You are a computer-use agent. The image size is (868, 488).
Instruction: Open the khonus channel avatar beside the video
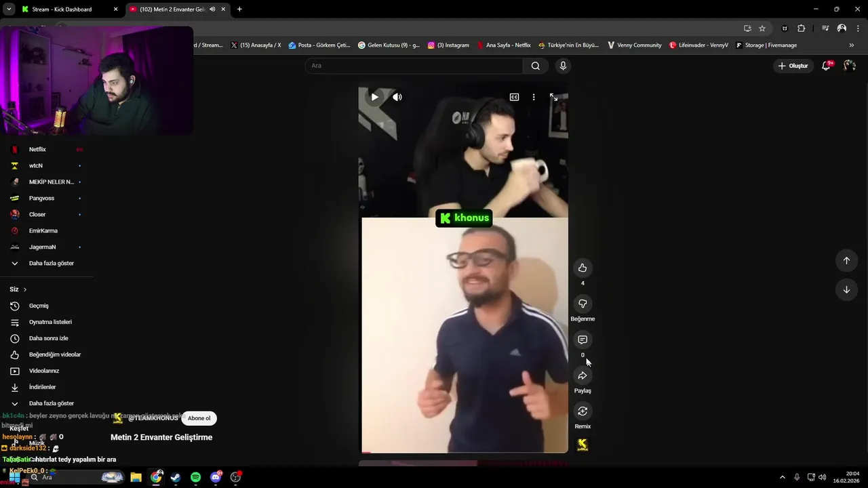[583, 445]
